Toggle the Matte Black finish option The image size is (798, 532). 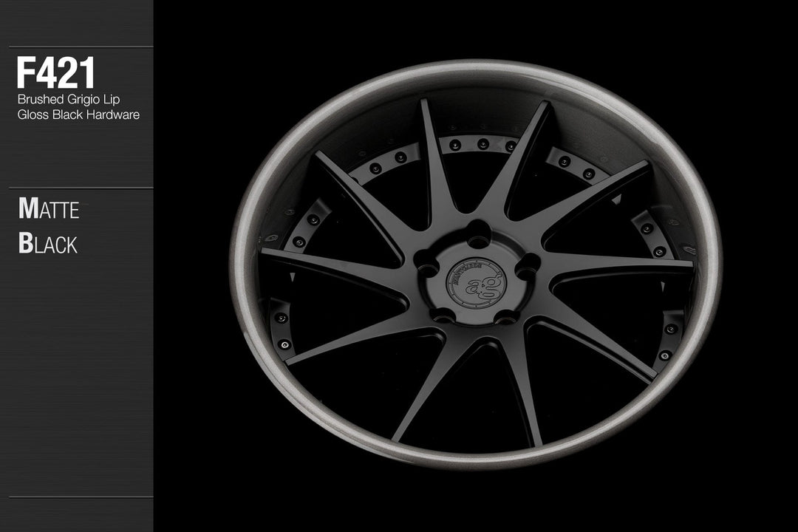pos(50,227)
